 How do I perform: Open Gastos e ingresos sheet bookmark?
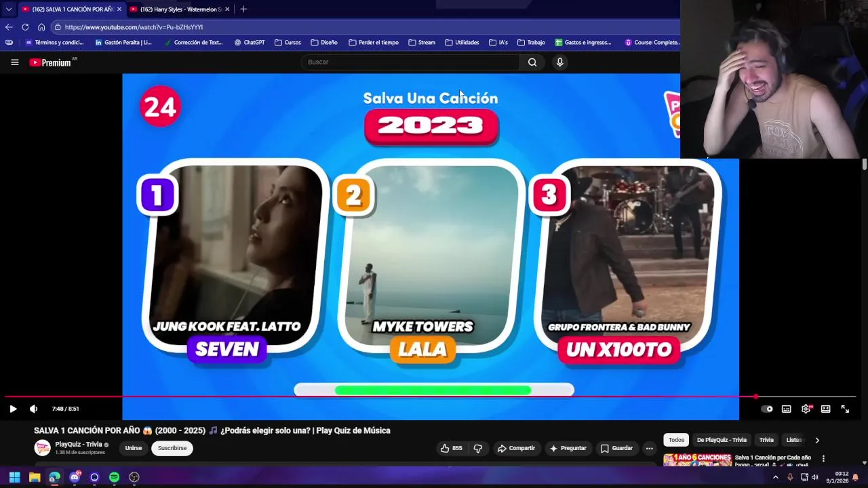583,42
